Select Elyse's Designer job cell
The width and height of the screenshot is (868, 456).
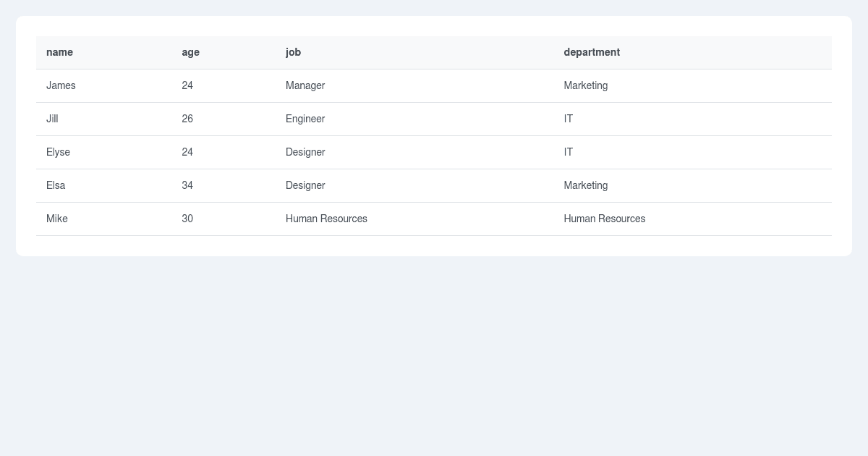(x=414, y=152)
